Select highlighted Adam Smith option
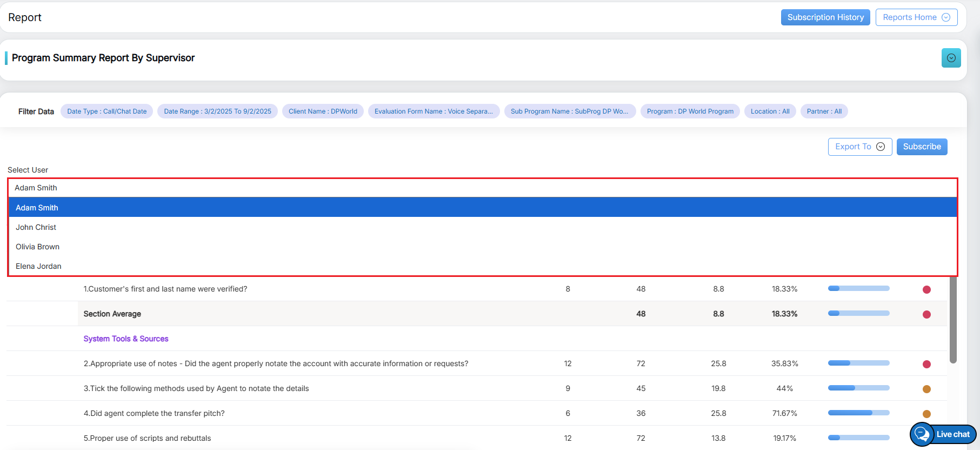 (x=37, y=208)
